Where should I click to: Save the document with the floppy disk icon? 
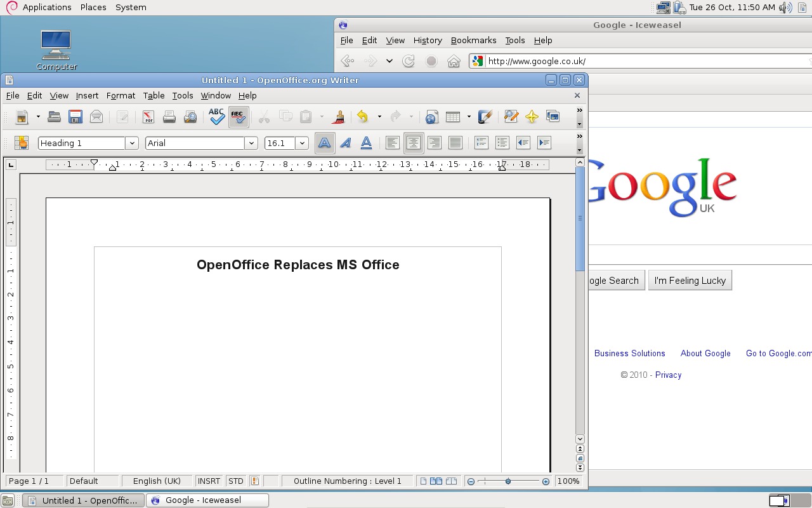pyautogui.click(x=75, y=117)
